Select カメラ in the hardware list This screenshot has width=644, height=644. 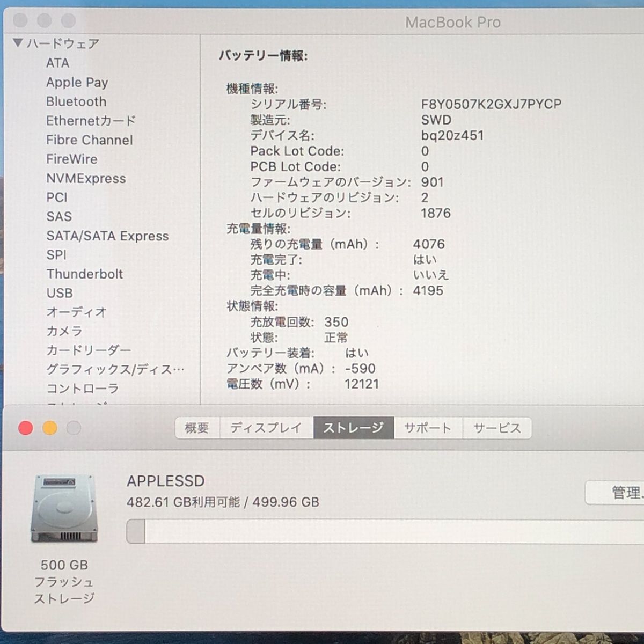click(64, 331)
